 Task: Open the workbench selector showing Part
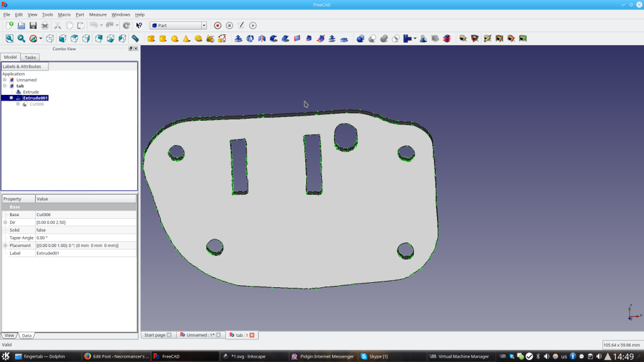(x=178, y=25)
